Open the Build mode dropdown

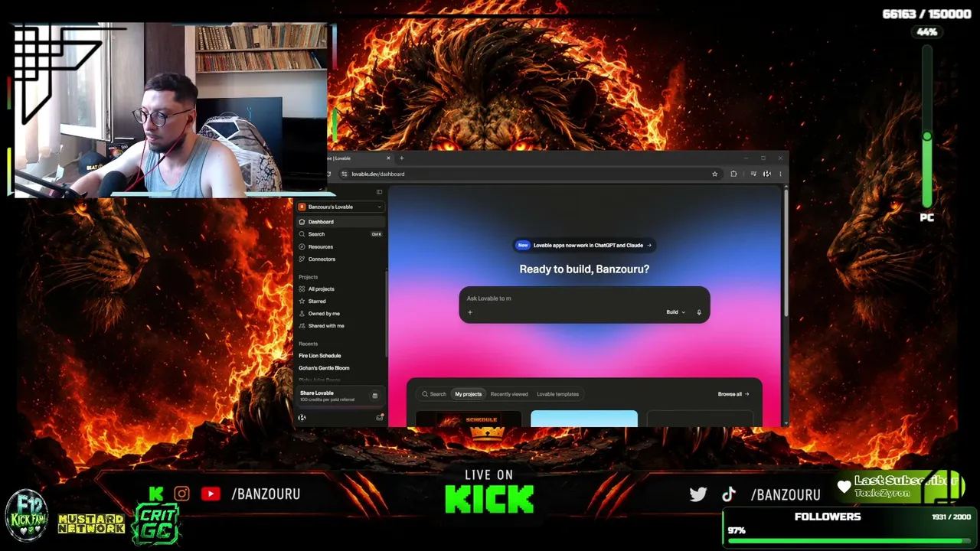(x=675, y=312)
